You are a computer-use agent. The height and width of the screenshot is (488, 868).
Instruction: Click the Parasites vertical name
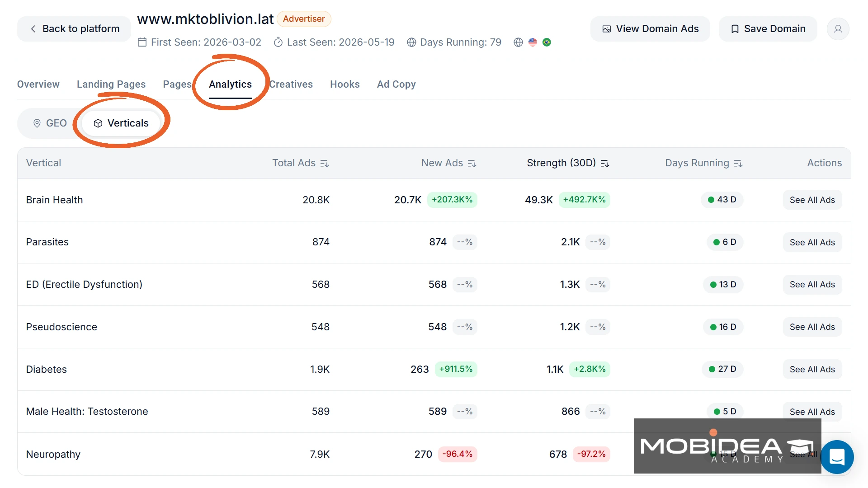[x=47, y=242]
